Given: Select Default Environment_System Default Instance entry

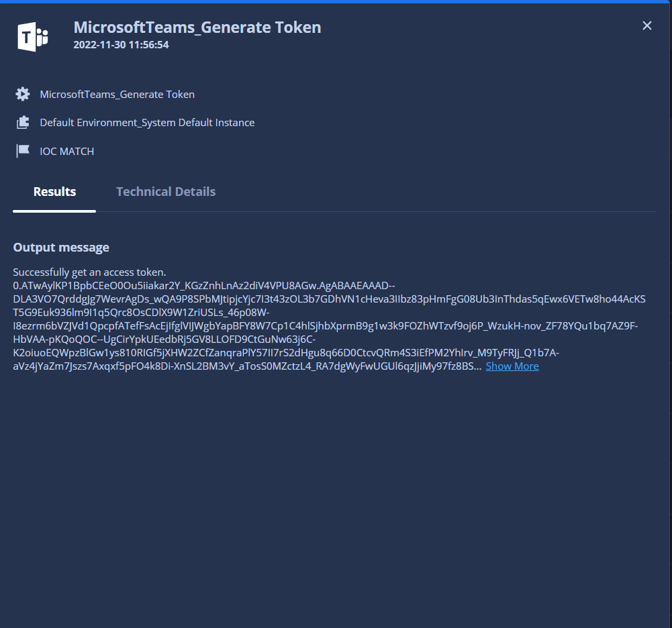Looking at the screenshot, I should pos(147,122).
